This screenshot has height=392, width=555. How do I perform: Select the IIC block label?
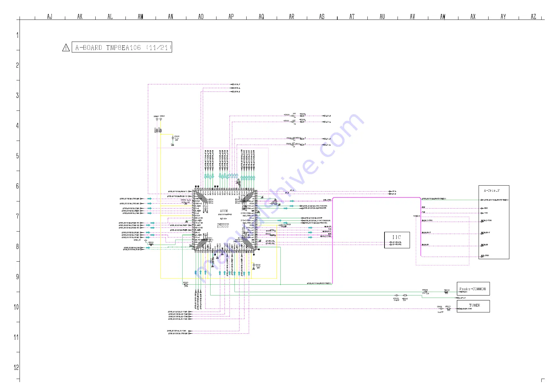pos(397,237)
